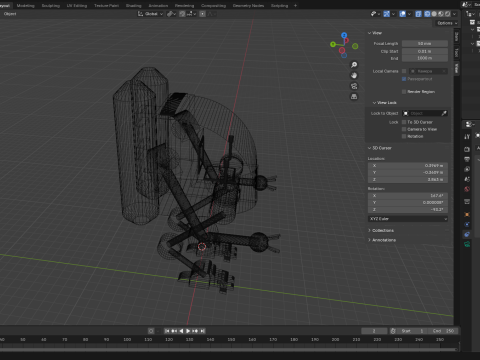Select wireframe viewport shading mode
Screen dimensions: 480x360
pyautogui.click(x=427, y=14)
